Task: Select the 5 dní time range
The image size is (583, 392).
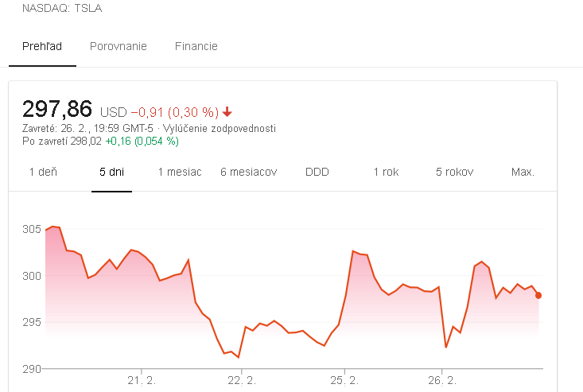Action: [x=111, y=172]
